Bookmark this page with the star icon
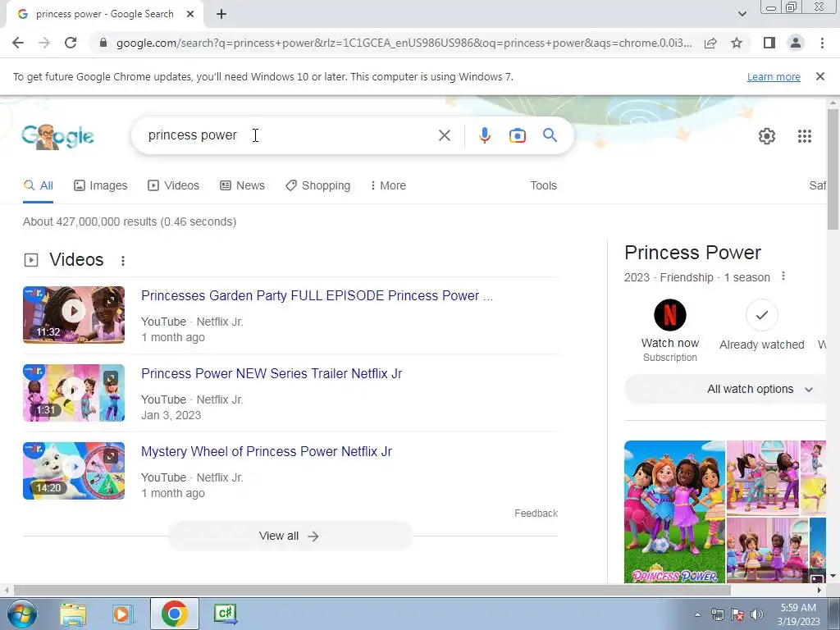Viewport: 840px width, 630px height. tap(737, 43)
